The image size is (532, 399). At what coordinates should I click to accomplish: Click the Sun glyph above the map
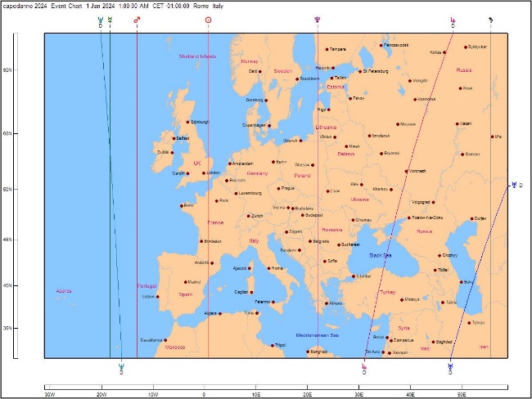tap(208, 20)
